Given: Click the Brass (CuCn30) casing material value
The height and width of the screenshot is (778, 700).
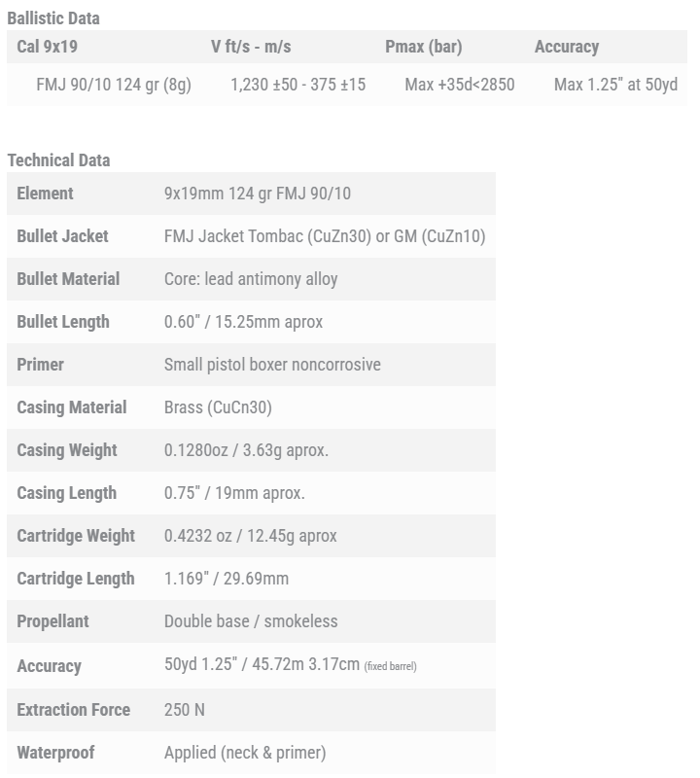Looking at the screenshot, I should tap(218, 407).
